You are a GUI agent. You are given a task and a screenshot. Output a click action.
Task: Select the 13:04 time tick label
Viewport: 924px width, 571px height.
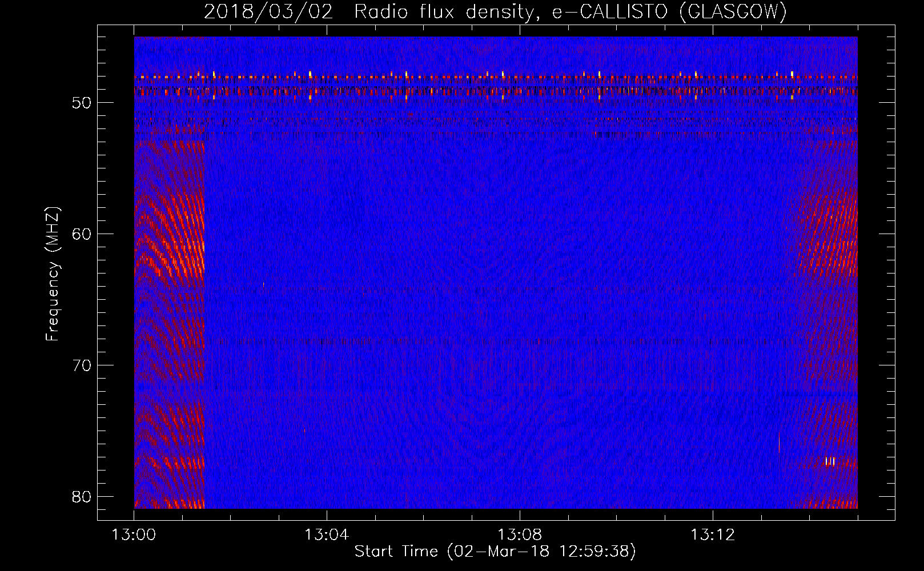[327, 535]
